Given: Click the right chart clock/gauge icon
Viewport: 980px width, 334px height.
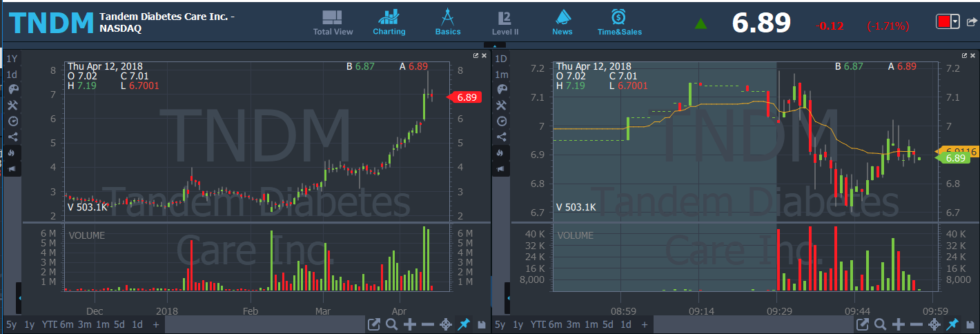Looking at the screenshot, I should pos(502,121).
